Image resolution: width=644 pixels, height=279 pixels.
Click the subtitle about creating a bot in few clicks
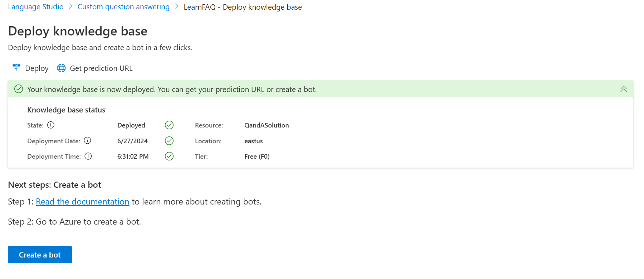point(100,48)
